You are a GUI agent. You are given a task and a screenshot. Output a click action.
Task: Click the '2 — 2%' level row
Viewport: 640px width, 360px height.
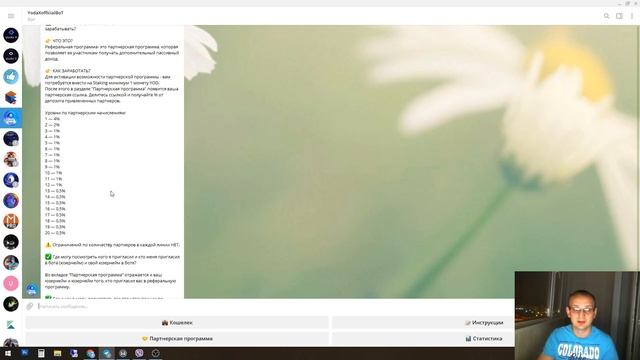point(52,125)
